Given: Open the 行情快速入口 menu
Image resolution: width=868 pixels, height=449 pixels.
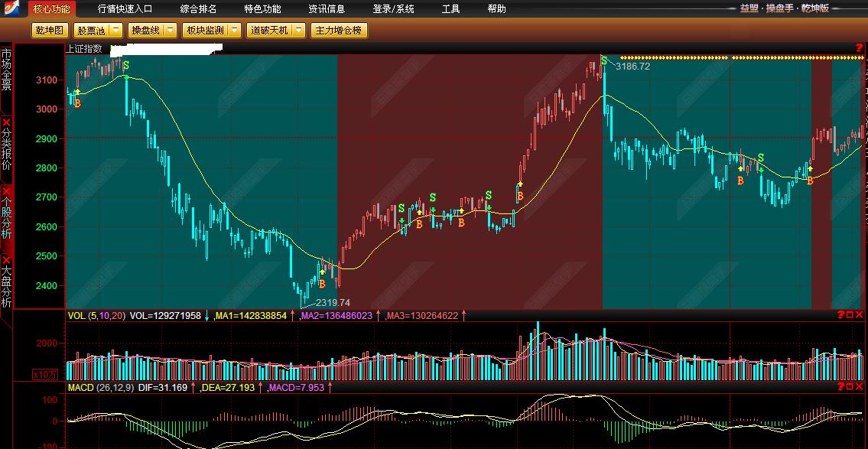Looking at the screenshot, I should click(x=125, y=9).
